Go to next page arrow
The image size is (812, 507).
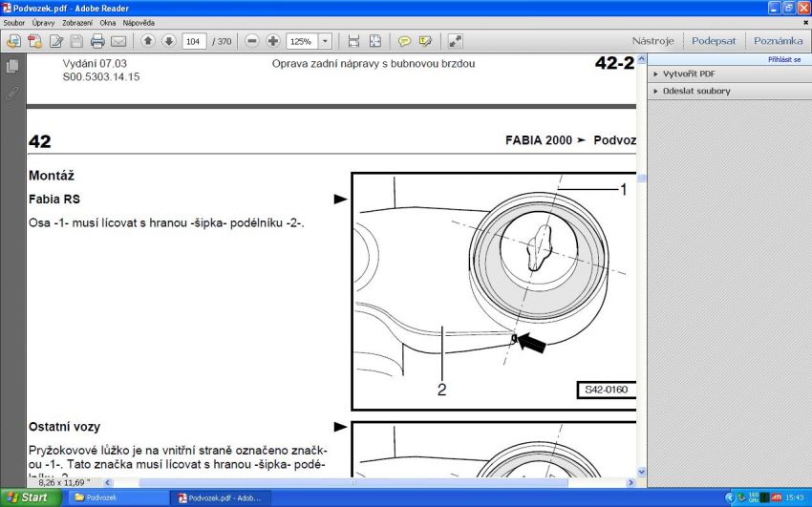(169, 41)
